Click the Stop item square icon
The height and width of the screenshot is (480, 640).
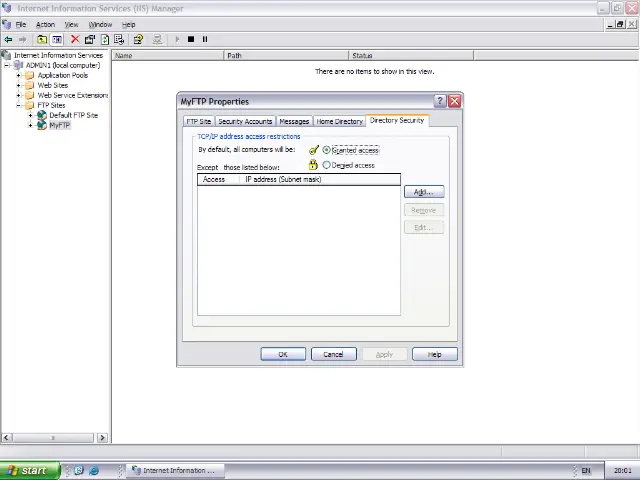191,40
